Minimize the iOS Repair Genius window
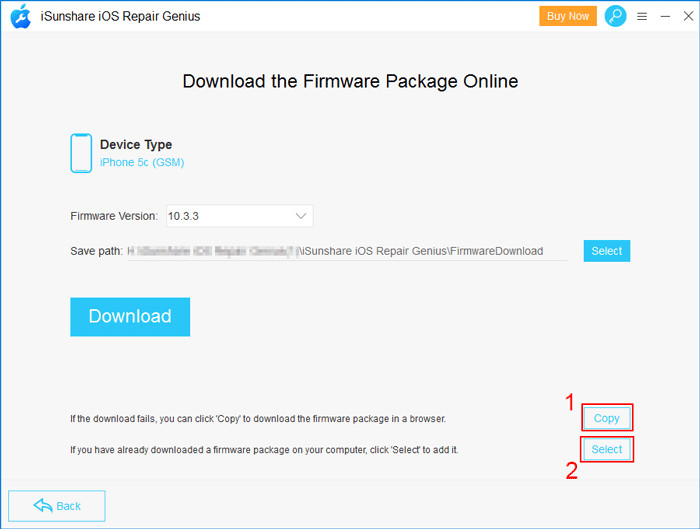Viewport: 700px width, 529px height. [665, 17]
